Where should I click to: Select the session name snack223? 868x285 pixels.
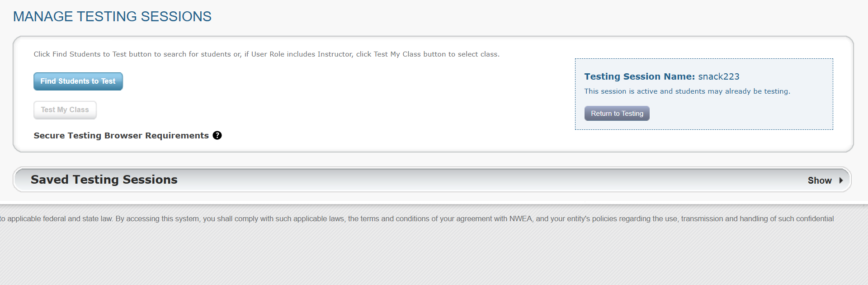coord(719,76)
